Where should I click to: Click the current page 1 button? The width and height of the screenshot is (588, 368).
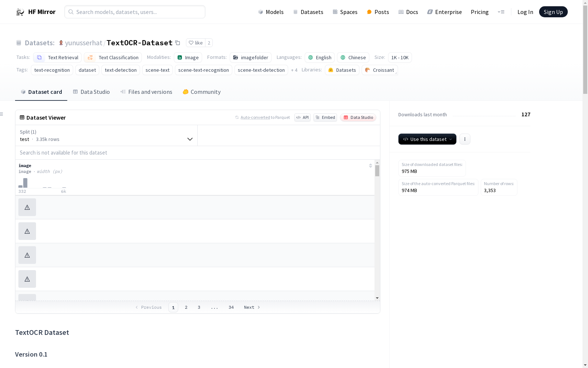pyautogui.click(x=173, y=307)
